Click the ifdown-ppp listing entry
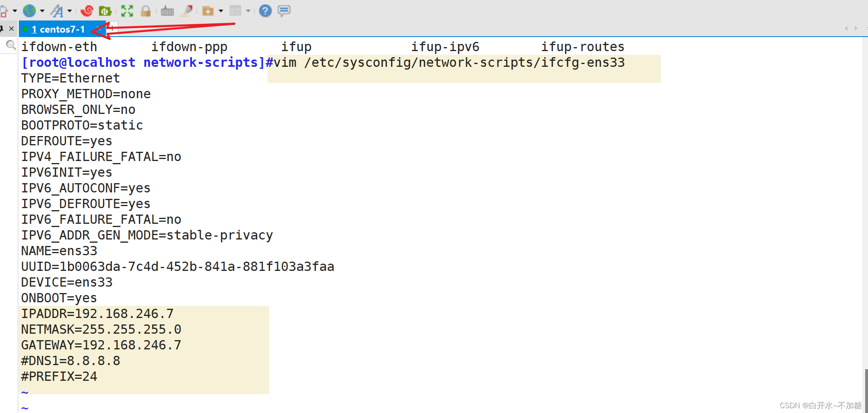Screen dimensions: 868x413 click(189, 47)
